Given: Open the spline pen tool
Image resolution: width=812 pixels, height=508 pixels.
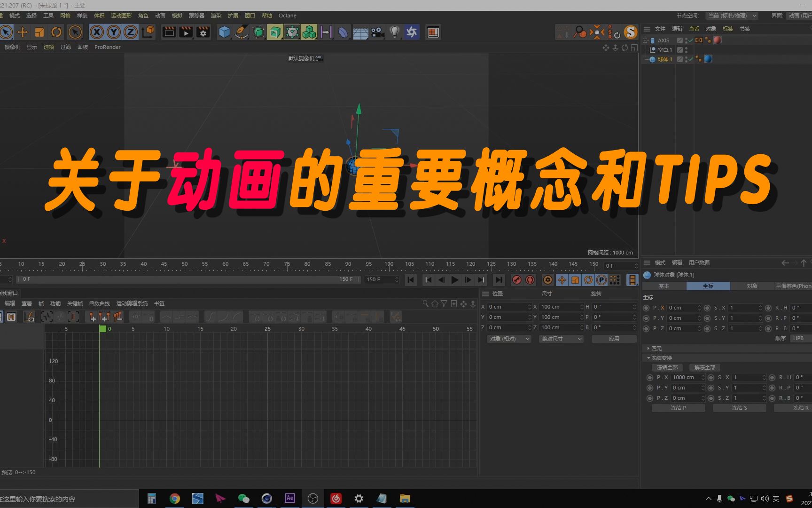Looking at the screenshot, I should pos(242,32).
